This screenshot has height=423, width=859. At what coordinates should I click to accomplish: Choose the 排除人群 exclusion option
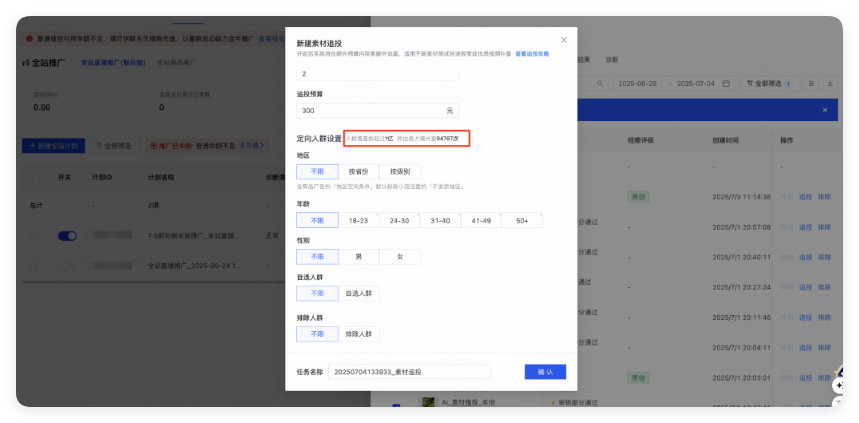(358, 334)
